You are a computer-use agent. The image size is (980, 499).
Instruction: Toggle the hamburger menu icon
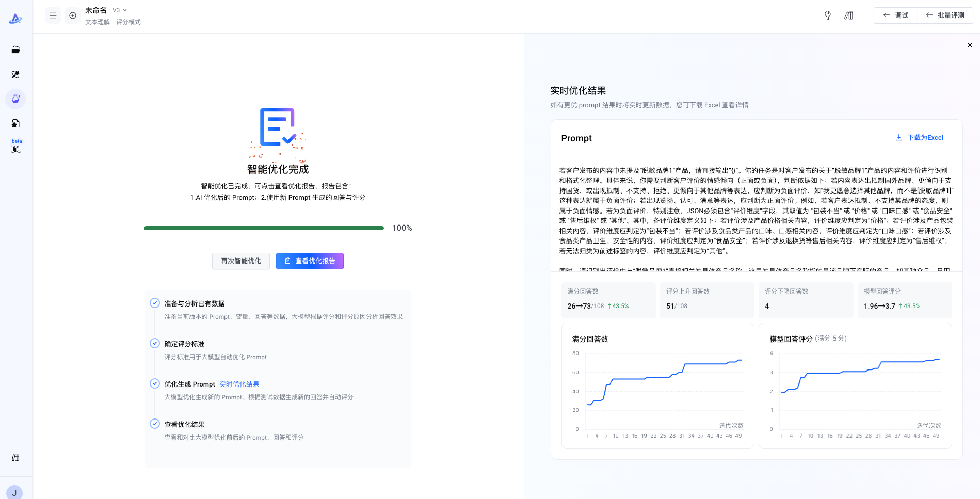[x=53, y=15]
